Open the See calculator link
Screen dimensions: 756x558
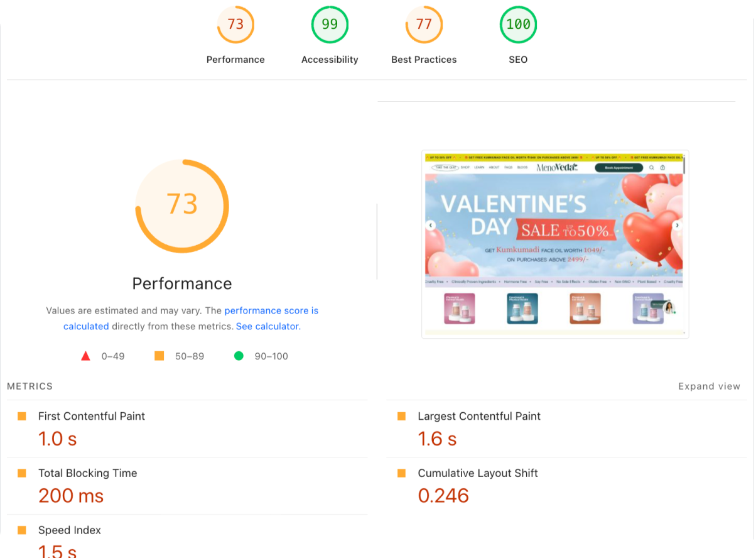pos(268,327)
